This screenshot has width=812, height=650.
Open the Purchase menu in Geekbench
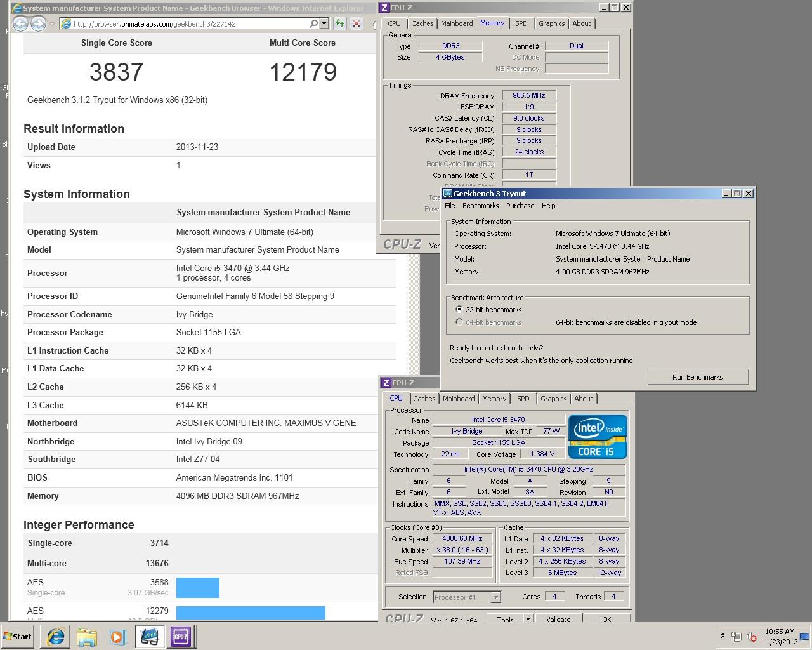(x=520, y=206)
